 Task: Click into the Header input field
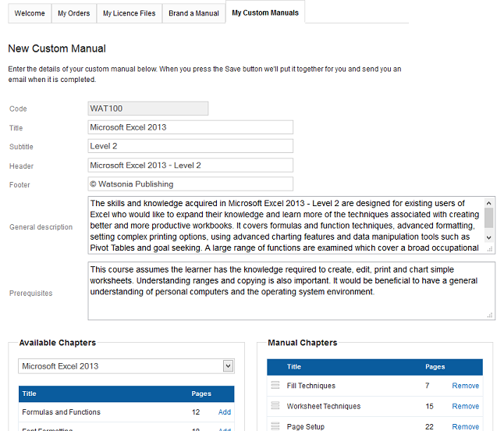click(190, 166)
